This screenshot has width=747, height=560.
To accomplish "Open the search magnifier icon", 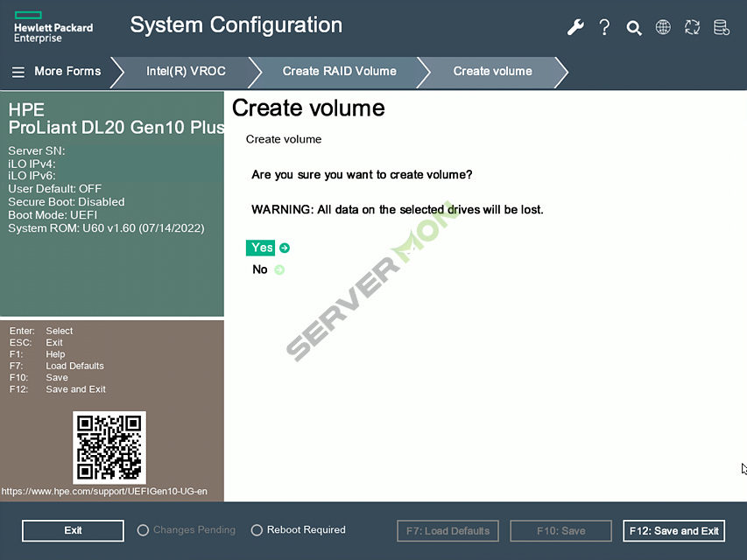I will tap(634, 28).
